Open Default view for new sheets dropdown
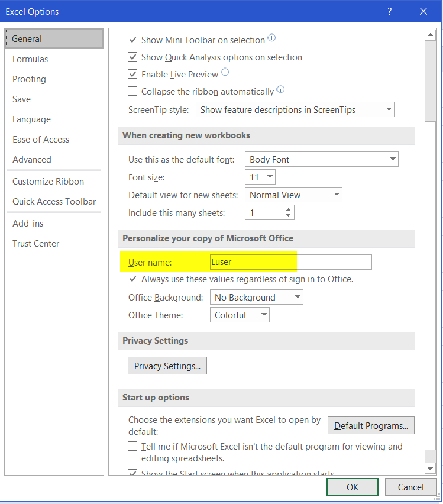Screen dimensions: 443x504 293,195
